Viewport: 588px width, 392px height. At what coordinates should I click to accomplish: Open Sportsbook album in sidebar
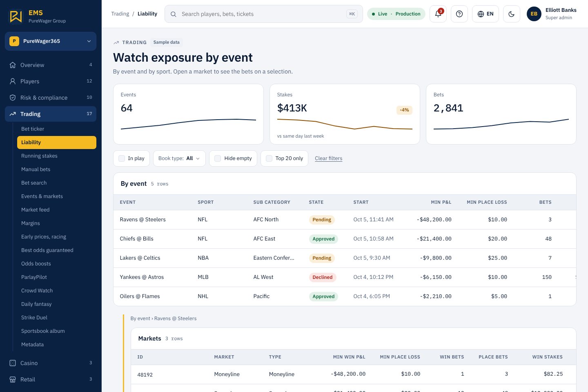pyautogui.click(x=57, y=331)
